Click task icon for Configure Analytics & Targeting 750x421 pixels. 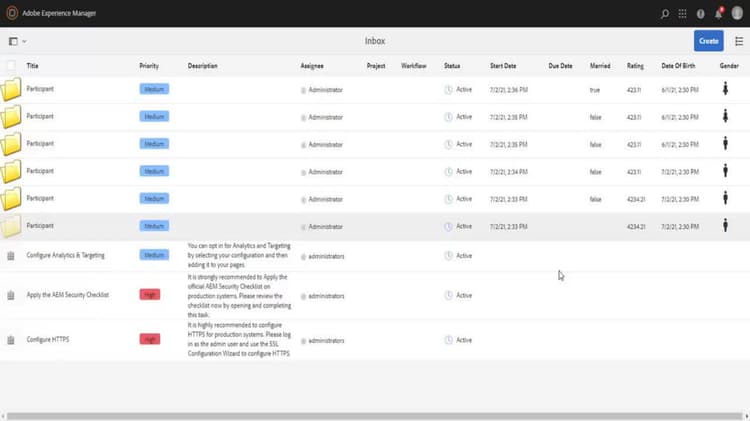click(x=11, y=256)
